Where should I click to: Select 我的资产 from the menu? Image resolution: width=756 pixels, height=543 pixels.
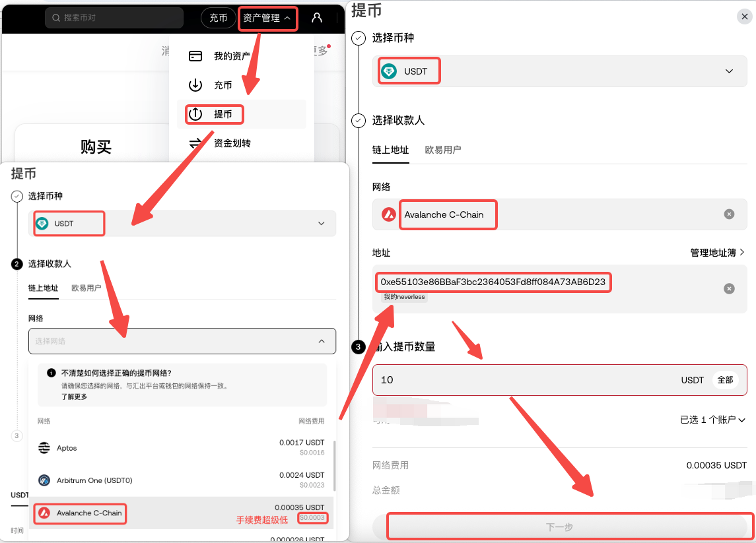point(232,56)
